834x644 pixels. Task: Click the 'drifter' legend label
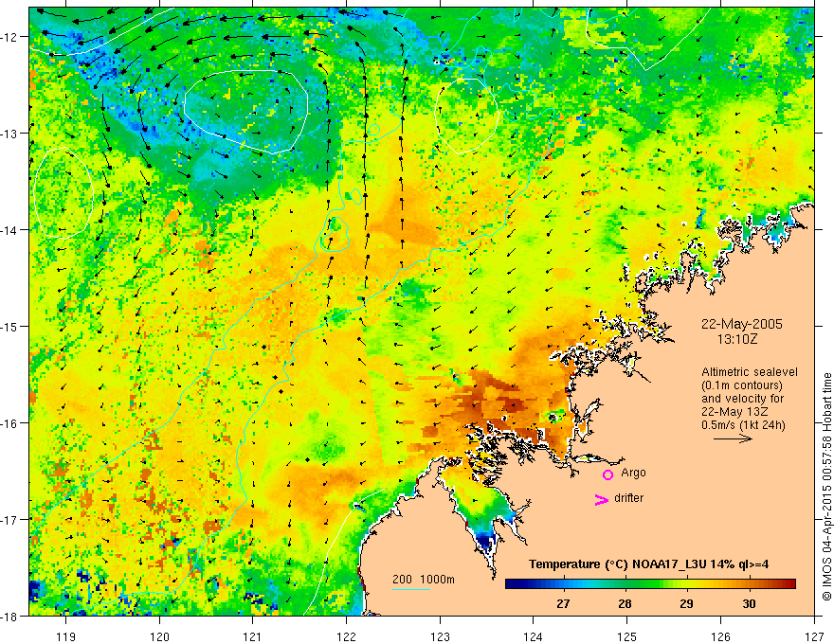click(x=628, y=498)
